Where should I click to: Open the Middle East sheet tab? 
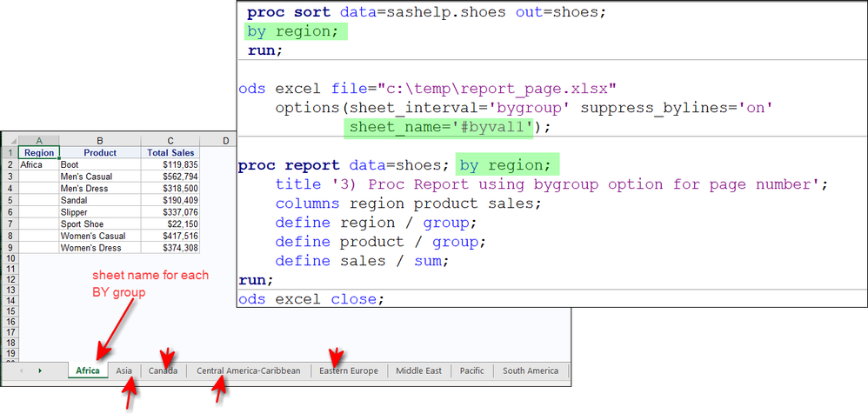click(x=419, y=371)
